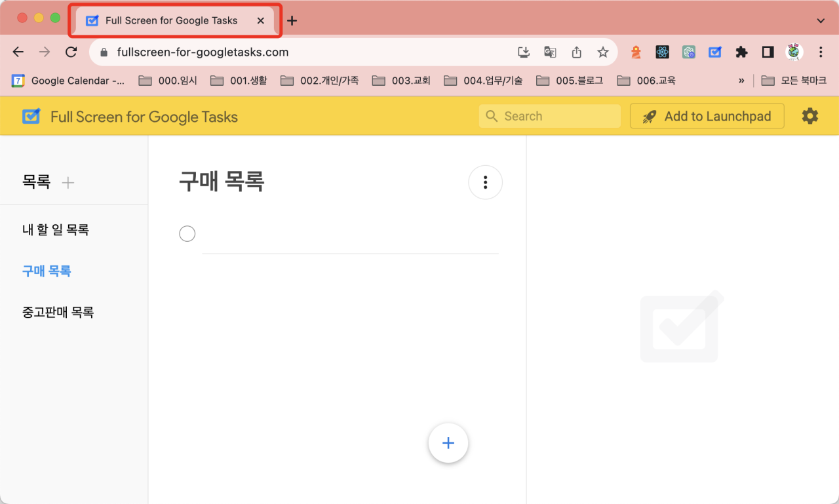Image resolution: width=839 pixels, height=504 pixels.
Task: Focus the Search field
Action: 550,116
